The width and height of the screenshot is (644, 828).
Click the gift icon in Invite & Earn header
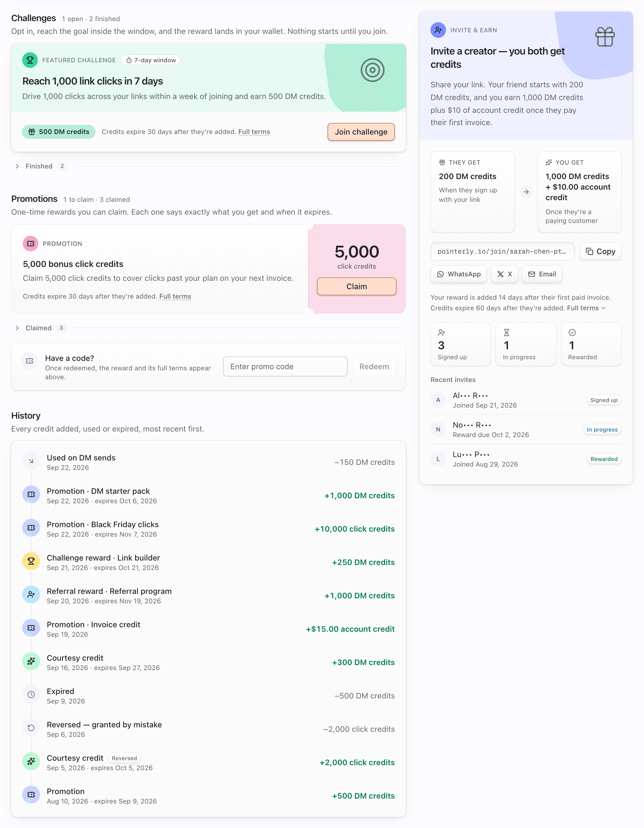pyautogui.click(x=605, y=37)
